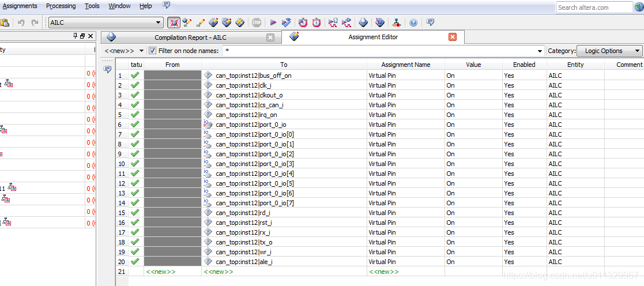The height and width of the screenshot is (286, 644).
Task: Click the first TimeQuest stopwatch icon
Action: coord(303,22)
